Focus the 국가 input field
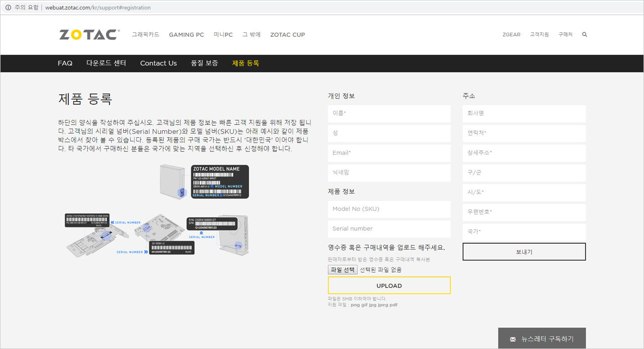The image size is (644, 349). tap(524, 232)
